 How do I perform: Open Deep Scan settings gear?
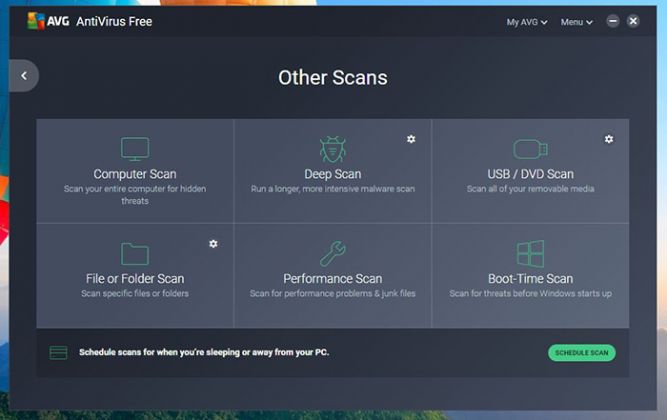click(411, 139)
